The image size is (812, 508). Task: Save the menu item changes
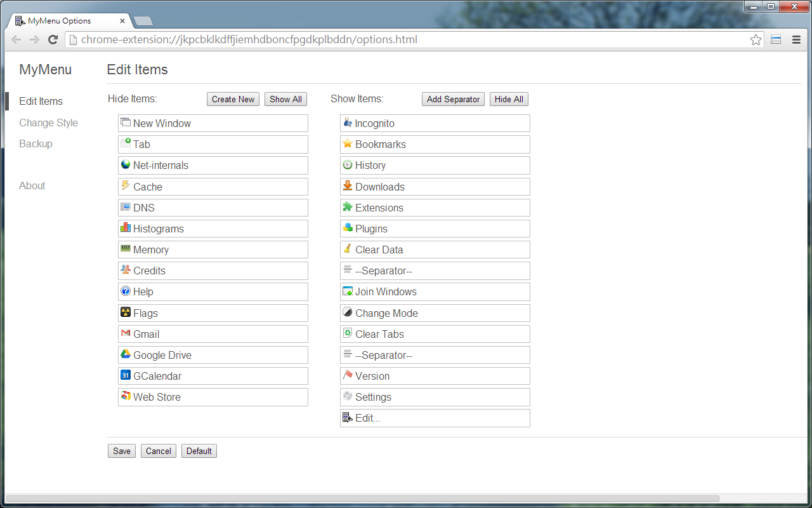[122, 451]
